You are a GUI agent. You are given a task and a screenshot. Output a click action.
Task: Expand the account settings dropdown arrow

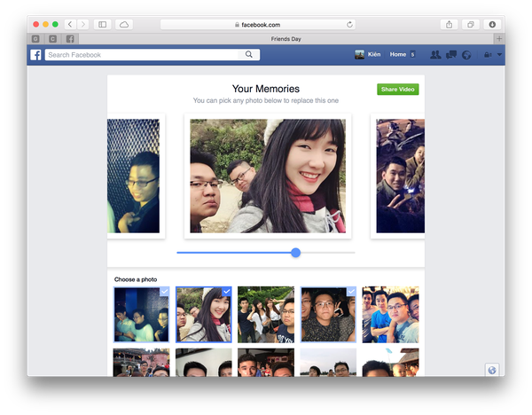499,54
